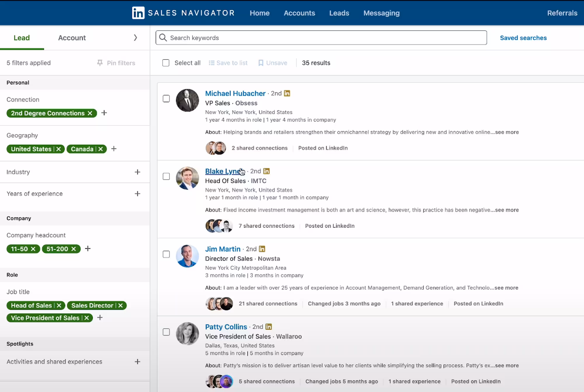Add another Job title filter
The width and height of the screenshot is (584, 392).
pos(100,318)
